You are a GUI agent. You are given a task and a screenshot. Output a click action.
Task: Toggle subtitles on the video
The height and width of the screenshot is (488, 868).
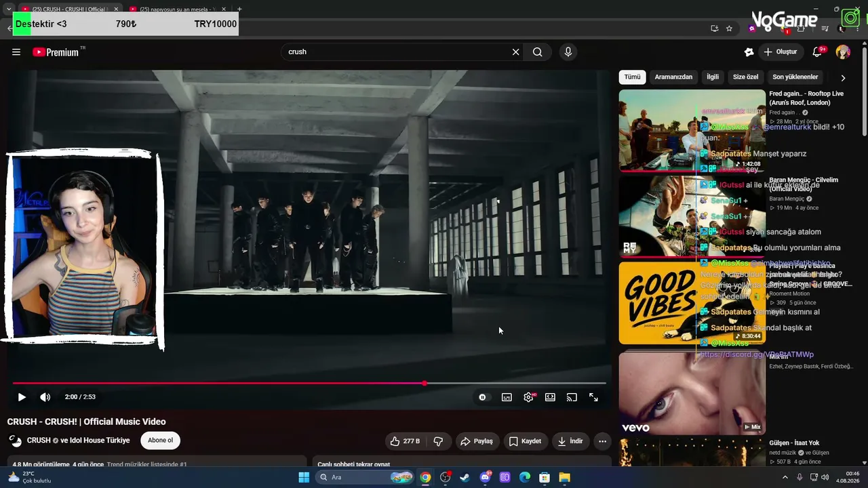[x=507, y=397]
